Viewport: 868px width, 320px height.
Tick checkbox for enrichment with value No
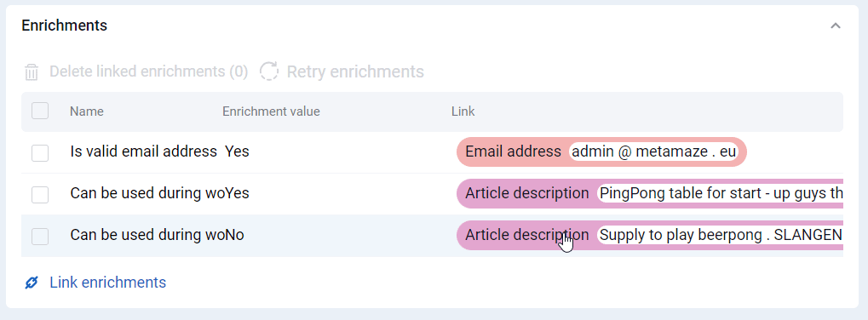[40, 237]
